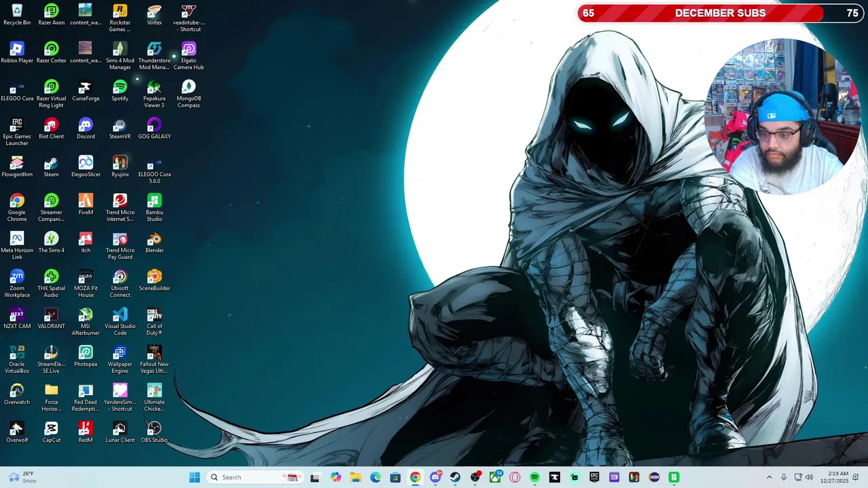The height and width of the screenshot is (488, 868).
Task: Select the Riot Client desktop icon
Action: coord(51,129)
